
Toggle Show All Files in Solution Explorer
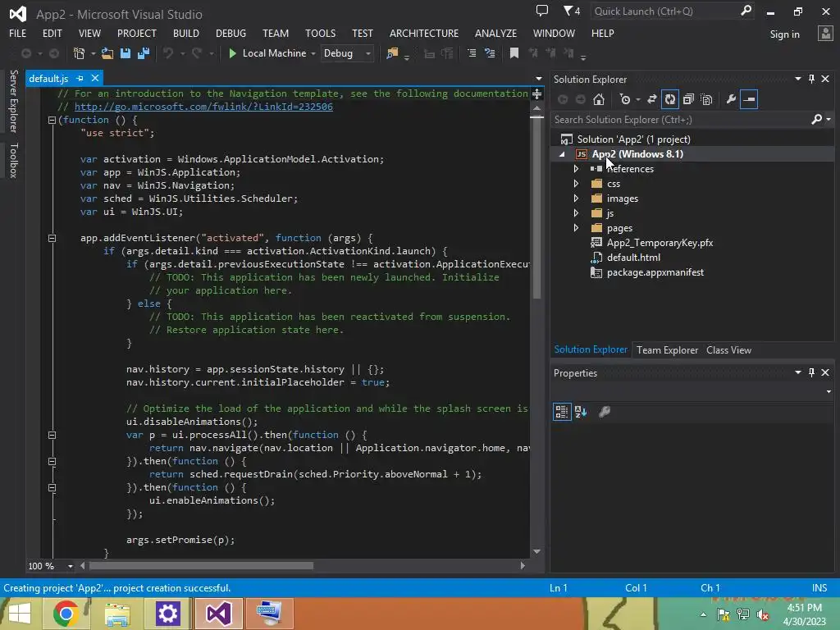point(706,99)
